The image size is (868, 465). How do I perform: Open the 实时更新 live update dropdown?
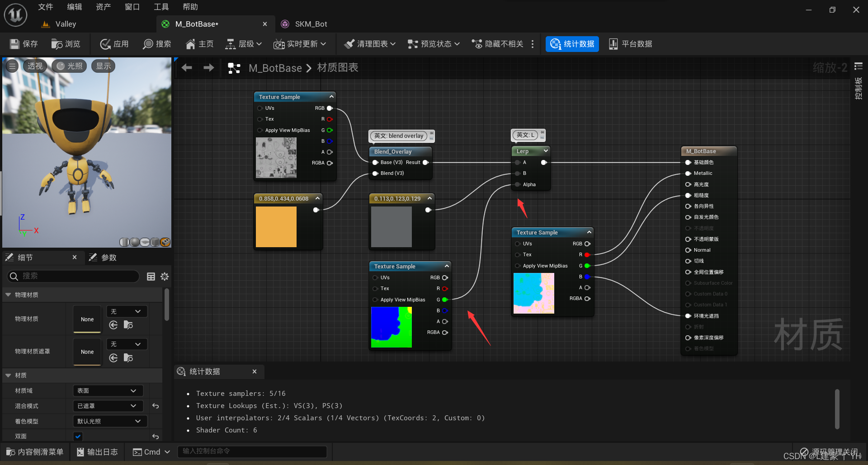[300, 44]
